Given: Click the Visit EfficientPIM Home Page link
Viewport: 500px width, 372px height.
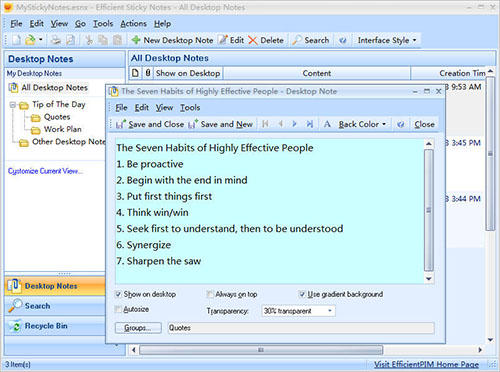Looking at the screenshot, I should tap(426, 365).
